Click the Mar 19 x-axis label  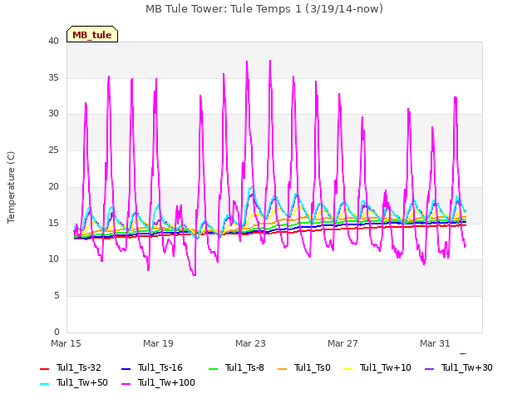158,343
